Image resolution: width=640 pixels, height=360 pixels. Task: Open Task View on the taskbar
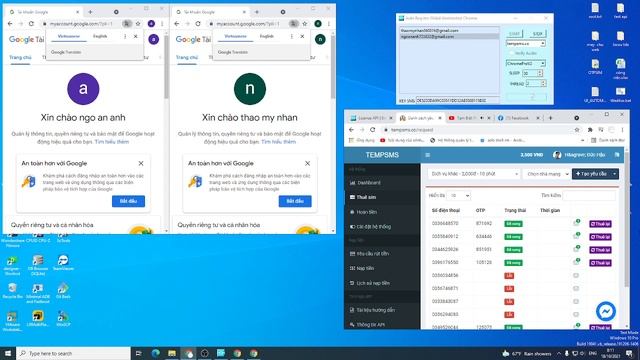[x=138, y=353]
